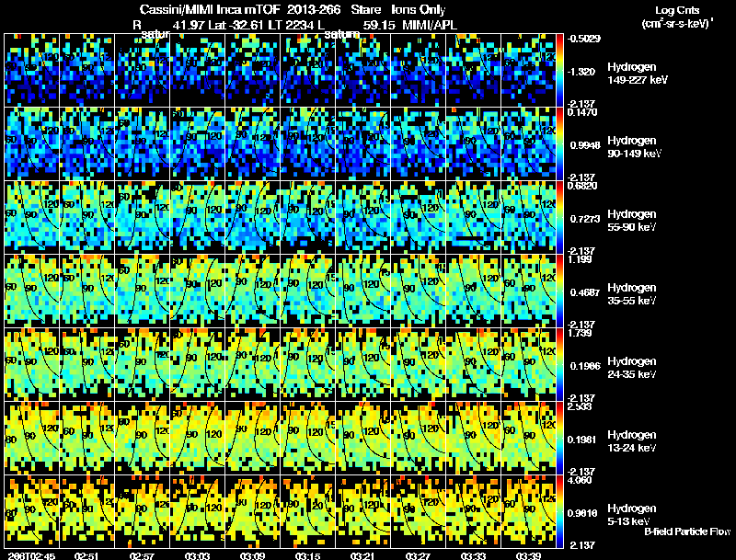Click the "MIMI/APL" credit text
The image size is (736, 560).
coord(430,25)
